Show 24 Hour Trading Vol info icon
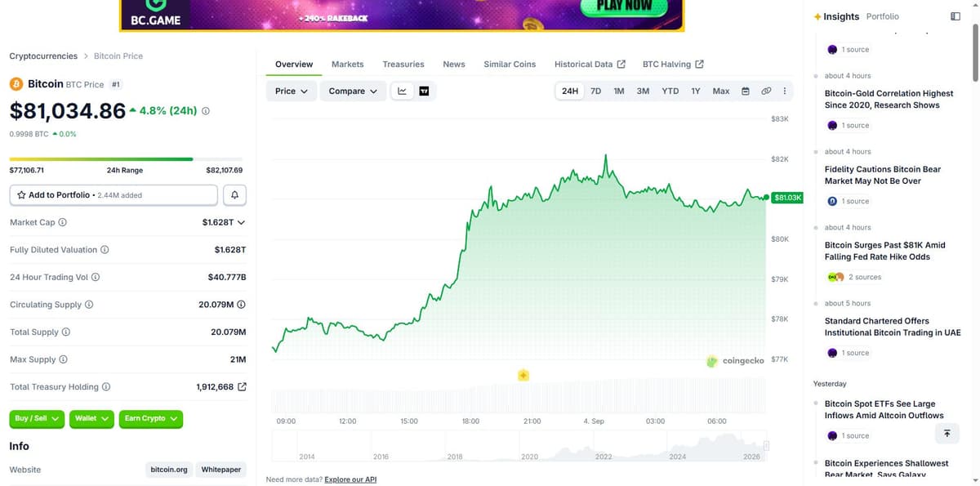 [x=96, y=277]
